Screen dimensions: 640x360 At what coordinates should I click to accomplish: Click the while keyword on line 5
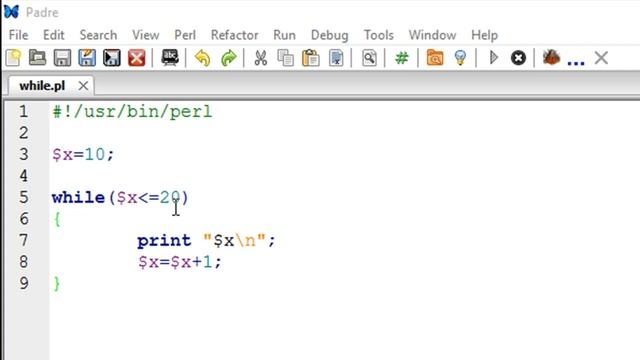click(x=78, y=198)
